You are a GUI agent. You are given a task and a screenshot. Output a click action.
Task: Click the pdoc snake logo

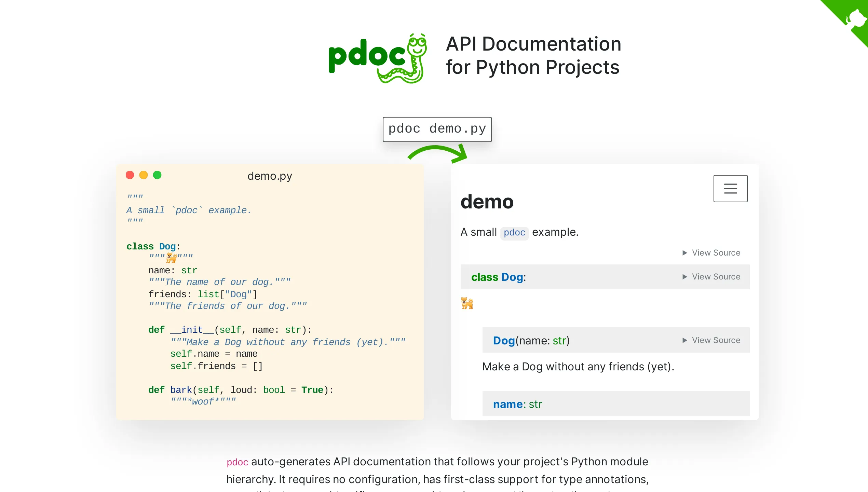(x=376, y=58)
